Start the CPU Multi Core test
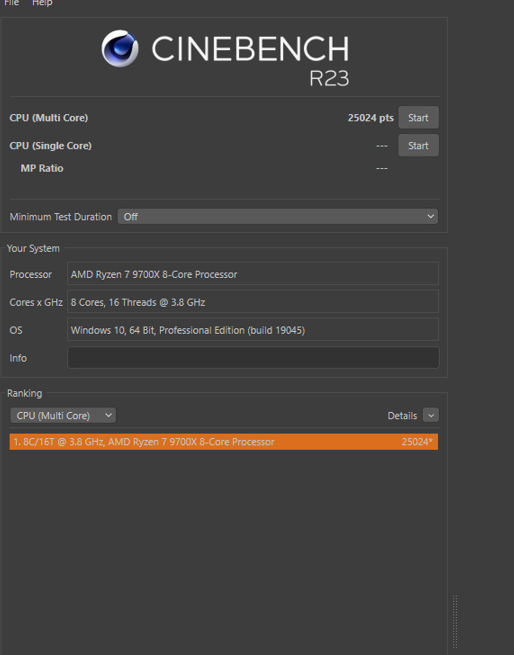 418,118
